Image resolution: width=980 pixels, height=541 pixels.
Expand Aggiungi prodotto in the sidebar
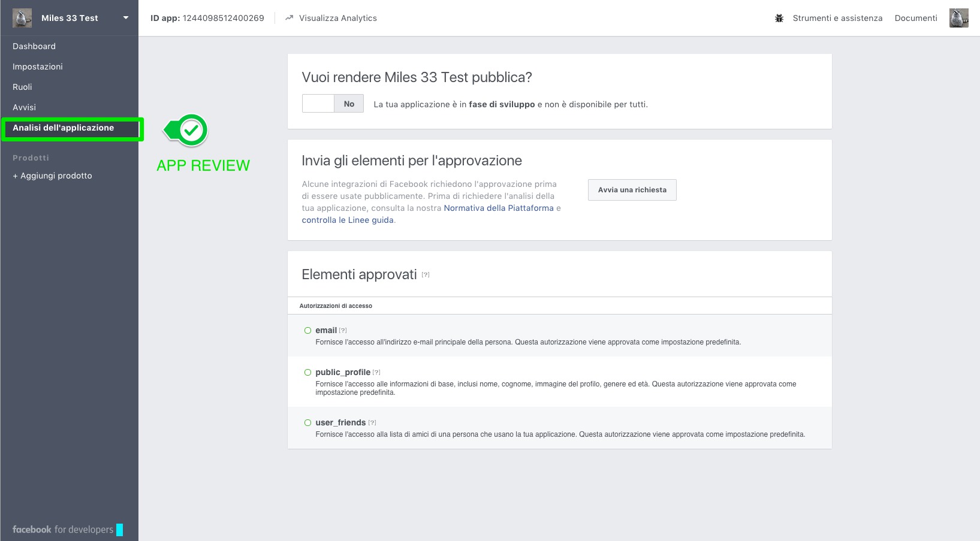click(x=53, y=176)
